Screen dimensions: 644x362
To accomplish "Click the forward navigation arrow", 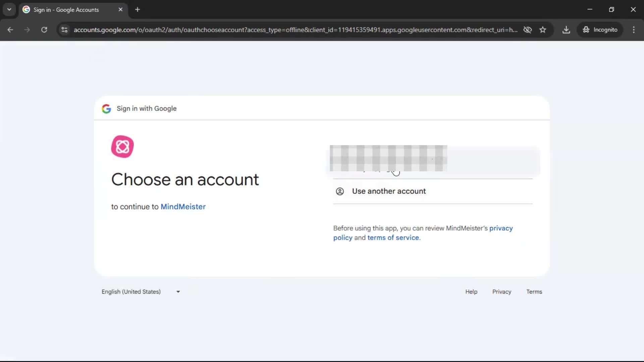I will point(27,30).
